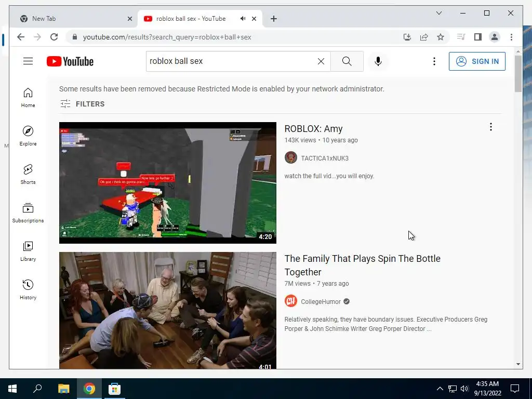Click the page vertical scrollbar thumb
Screen dimensions: 532x399
518,73
